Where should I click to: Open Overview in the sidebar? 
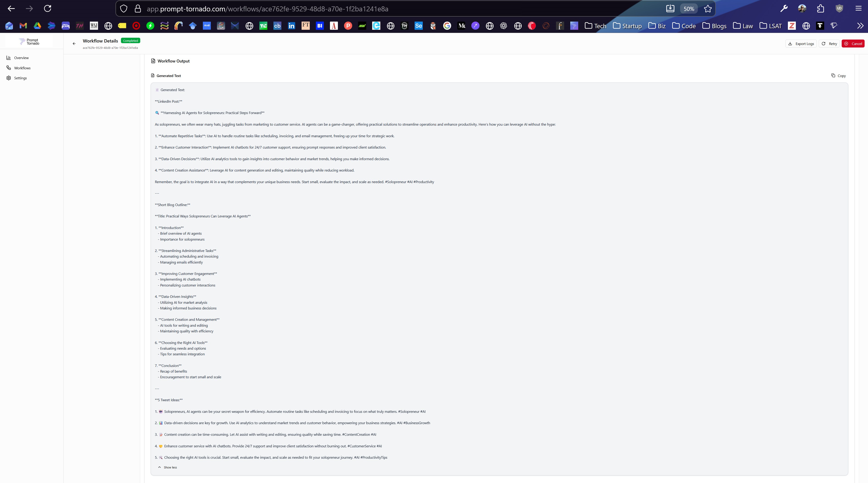coord(21,58)
